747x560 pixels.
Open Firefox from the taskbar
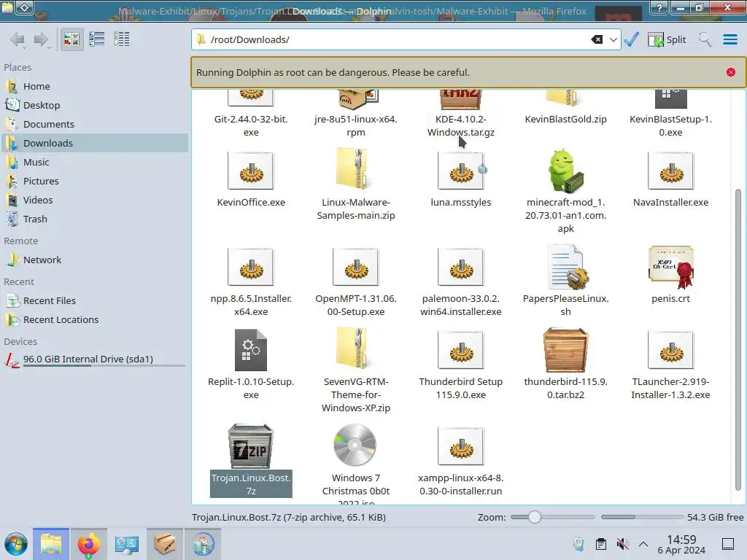tap(88, 544)
